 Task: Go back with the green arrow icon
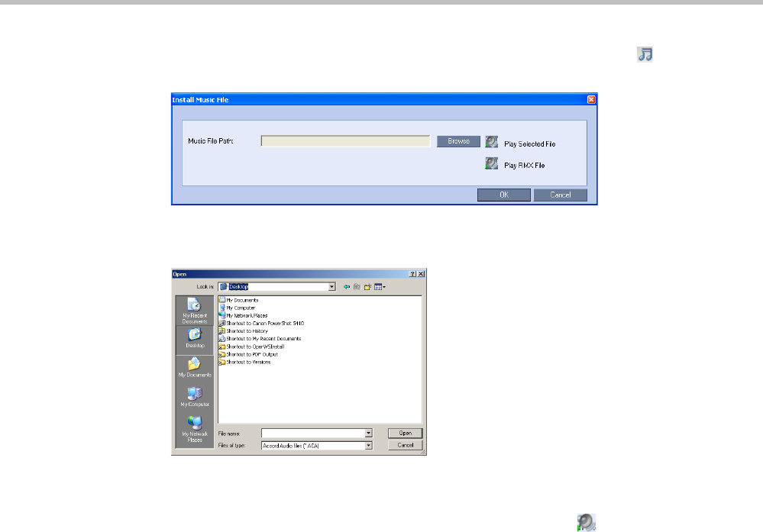(347, 287)
